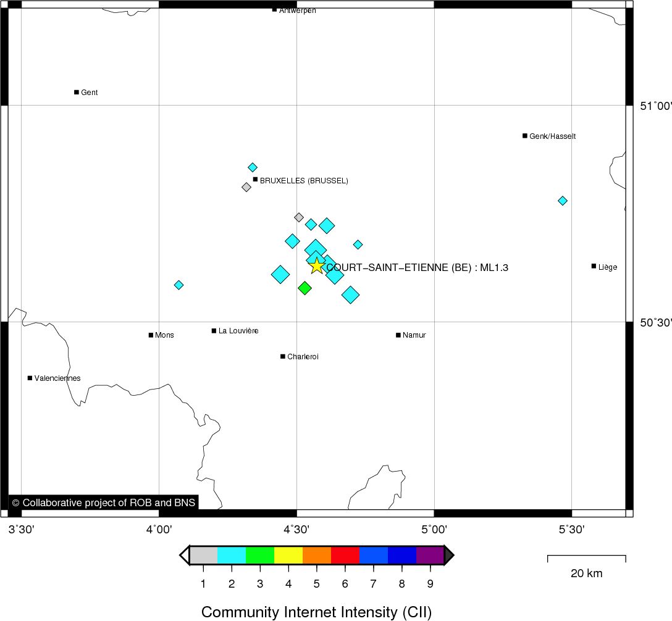Click the 20 km scale bar
This screenshot has width=672, height=621.
[586, 559]
